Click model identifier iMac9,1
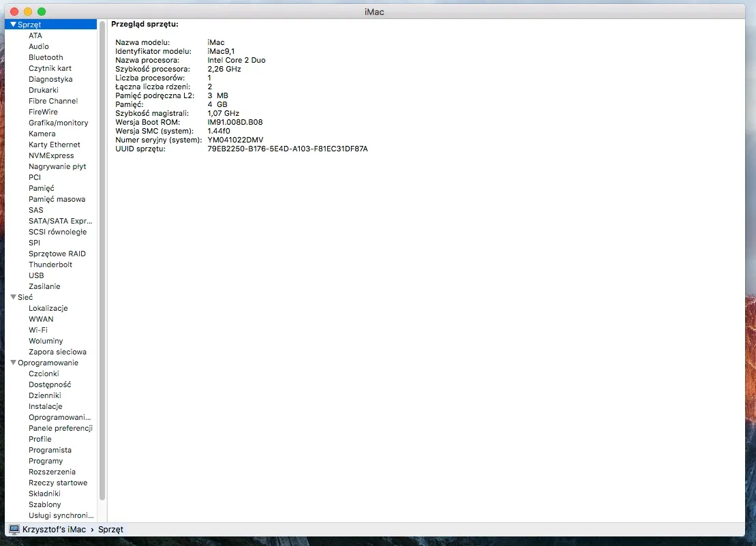Image resolution: width=756 pixels, height=546 pixels. (x=221, y=51)
